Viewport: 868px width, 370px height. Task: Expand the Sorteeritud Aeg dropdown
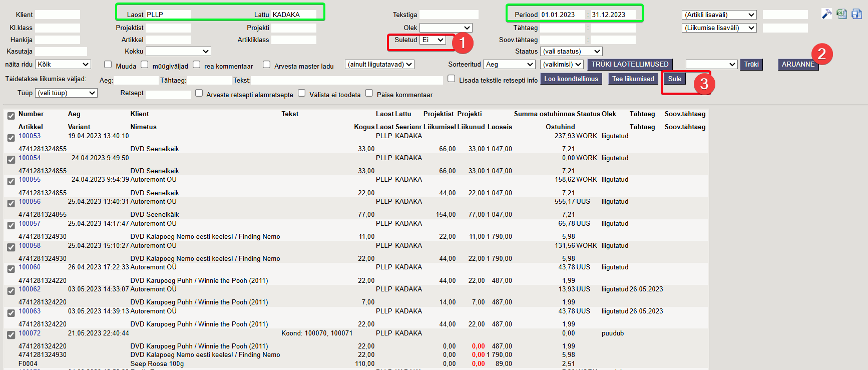[x=510, y=65]
